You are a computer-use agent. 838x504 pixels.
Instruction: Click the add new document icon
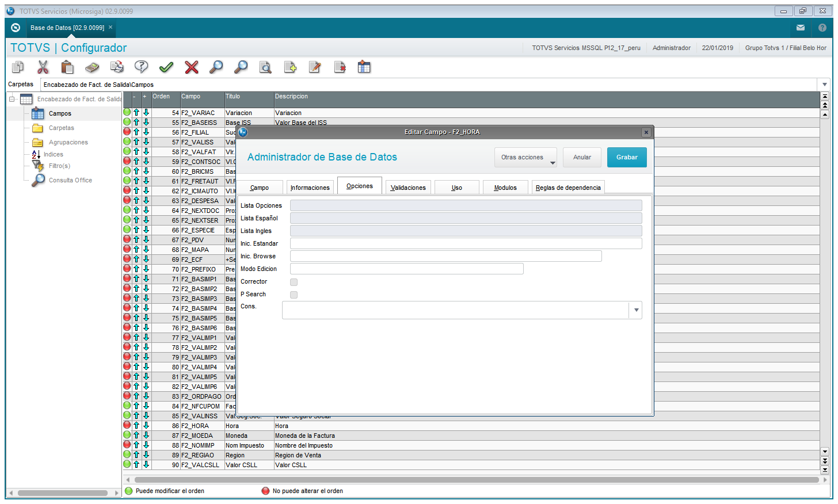coord(290,67)
